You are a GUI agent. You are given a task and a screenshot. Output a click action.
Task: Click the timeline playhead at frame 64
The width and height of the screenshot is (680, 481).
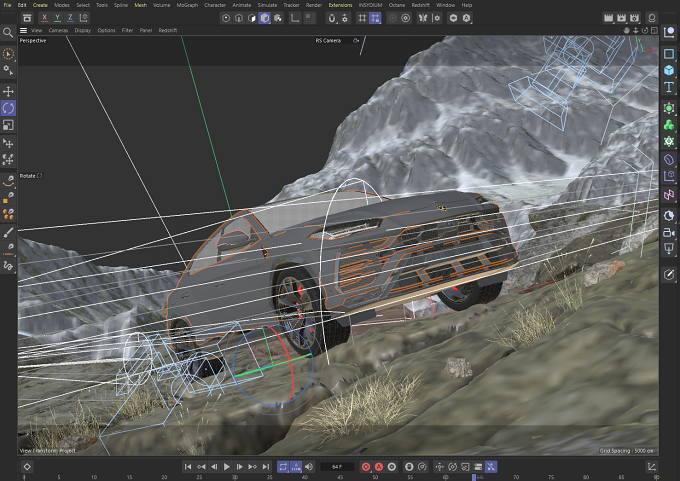[x=474, y=477]
